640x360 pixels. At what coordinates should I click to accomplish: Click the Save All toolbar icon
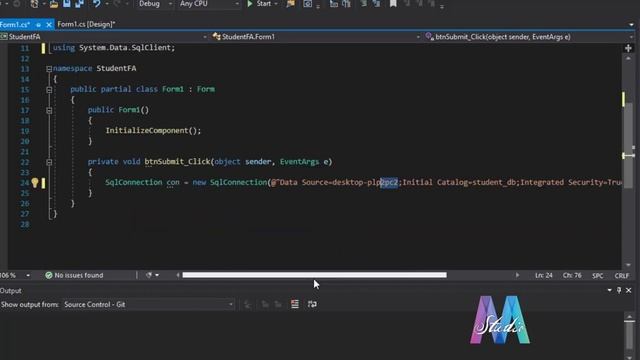(x=79, y=4)
